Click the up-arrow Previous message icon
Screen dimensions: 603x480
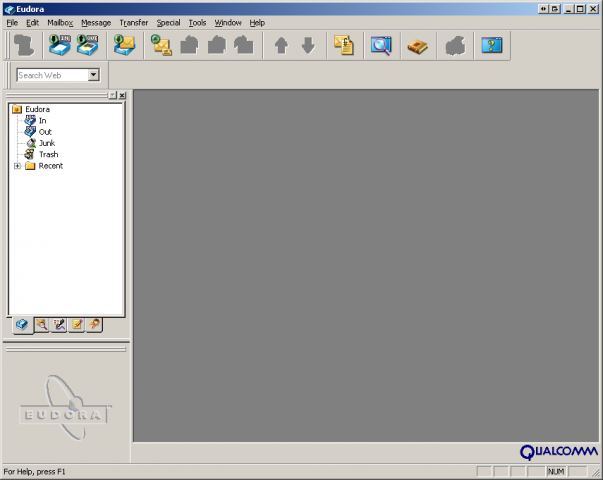click(281, 45)
